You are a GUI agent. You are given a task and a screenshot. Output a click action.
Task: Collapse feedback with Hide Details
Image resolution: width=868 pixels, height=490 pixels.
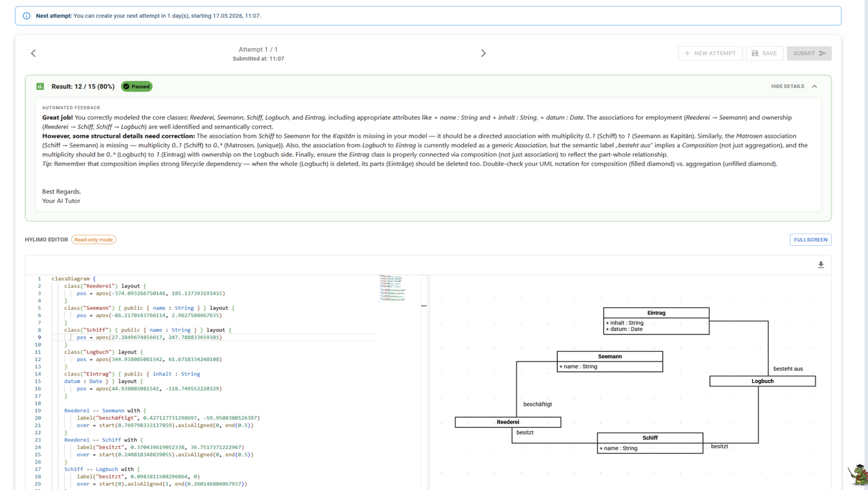794,87
